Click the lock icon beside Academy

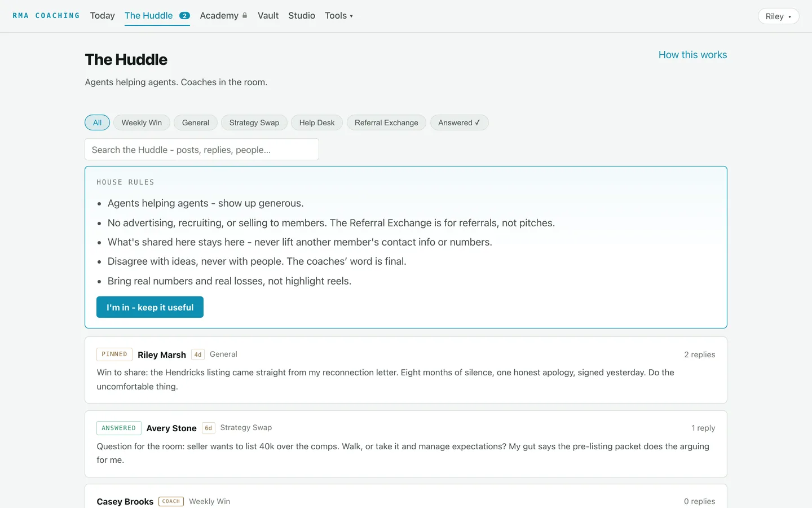click(x=245, y=16)
